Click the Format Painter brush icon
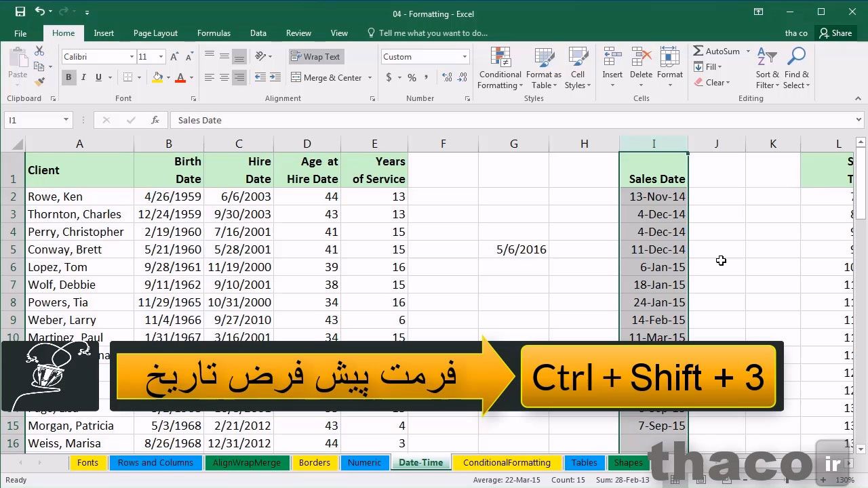 pyautogui.click(x=39, y=81)
